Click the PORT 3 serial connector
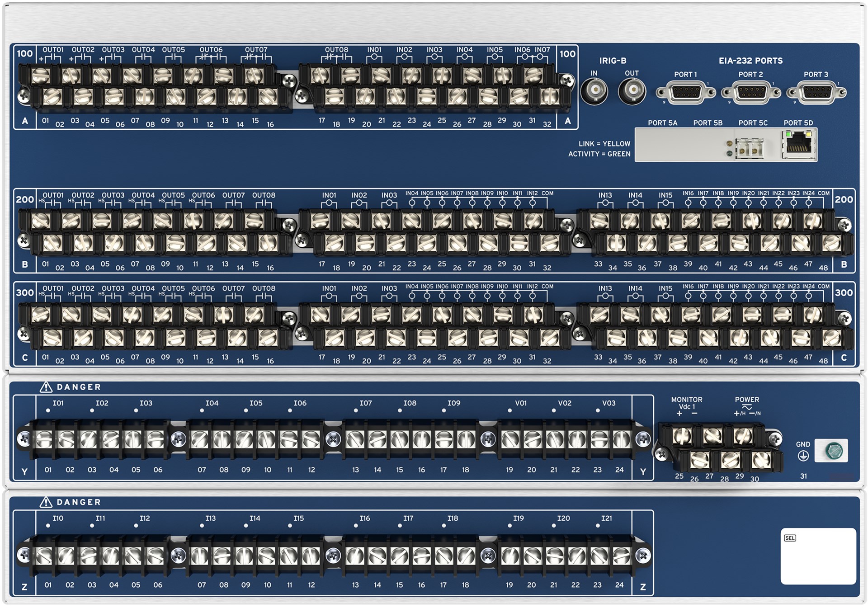868x608 pixels. pyautogui.click(x=816, y=93)
